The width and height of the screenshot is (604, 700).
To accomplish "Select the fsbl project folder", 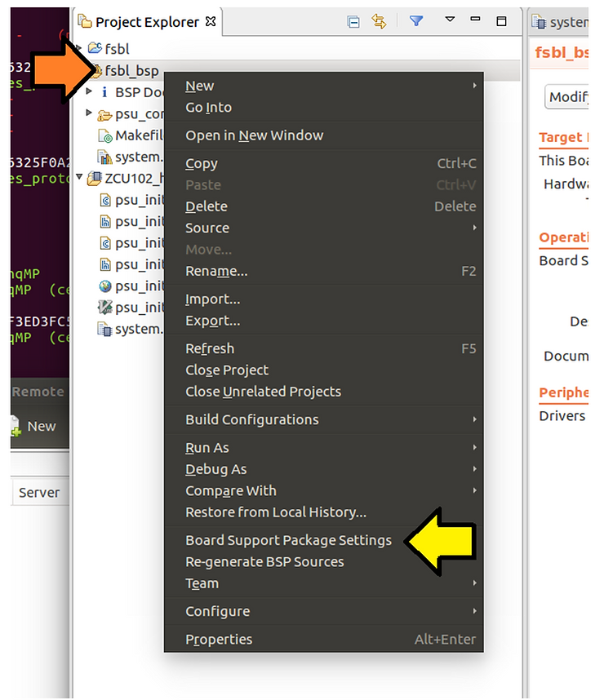I will click(x=109, y=48).
